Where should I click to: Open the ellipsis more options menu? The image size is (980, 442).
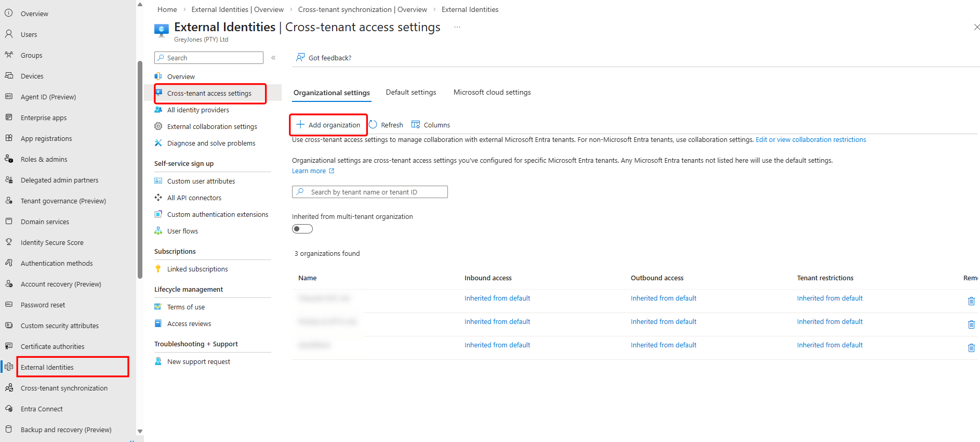pyautogui.click(x=457, y=27)
